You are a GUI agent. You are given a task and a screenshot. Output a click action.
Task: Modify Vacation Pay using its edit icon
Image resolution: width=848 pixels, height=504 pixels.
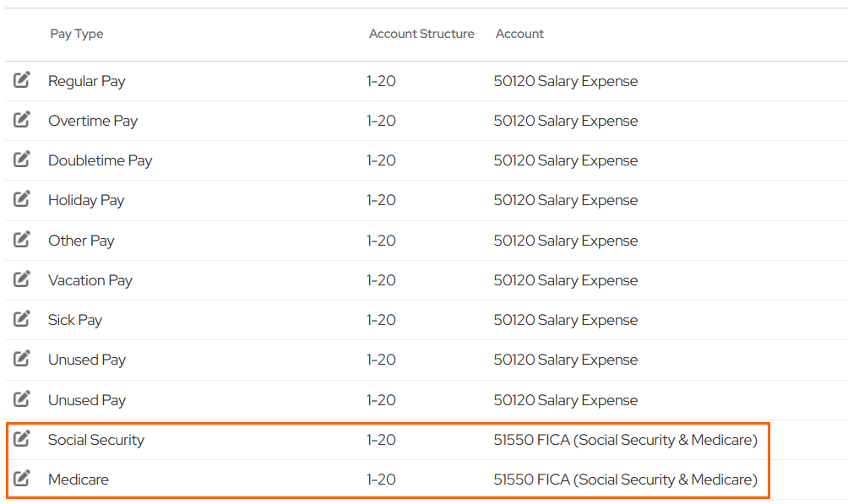click(22, 279)
